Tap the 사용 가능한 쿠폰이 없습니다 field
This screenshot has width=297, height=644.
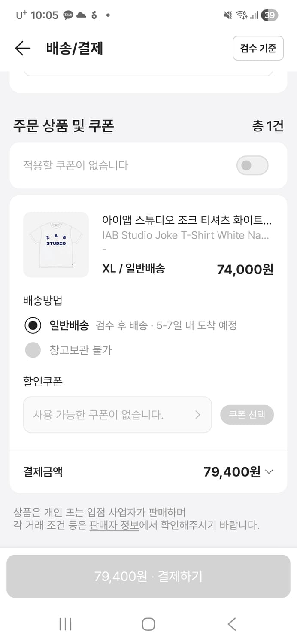107,414
